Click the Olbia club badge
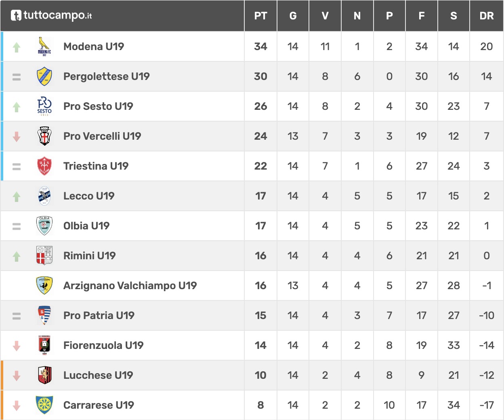This screenshot has width=504, height=420. 44,226
